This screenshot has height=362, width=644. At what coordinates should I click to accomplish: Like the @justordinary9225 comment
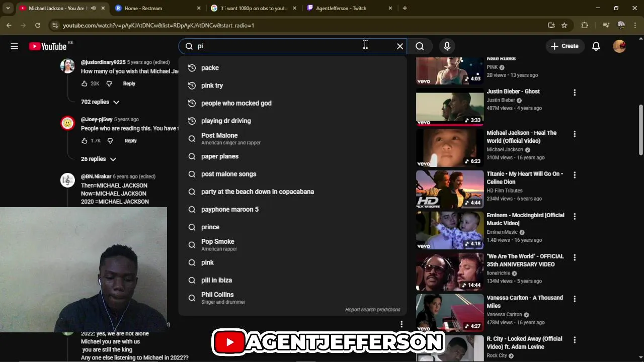85,83
